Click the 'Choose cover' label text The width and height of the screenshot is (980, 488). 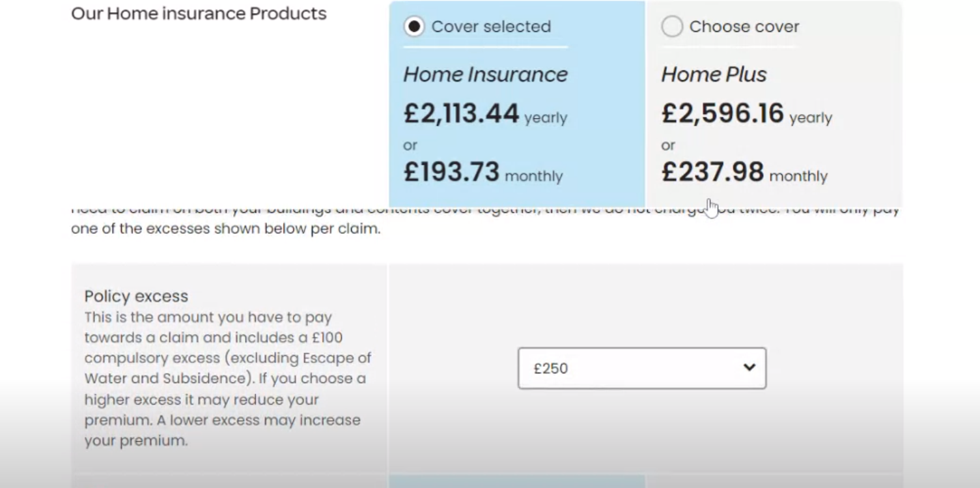(744, 27)
